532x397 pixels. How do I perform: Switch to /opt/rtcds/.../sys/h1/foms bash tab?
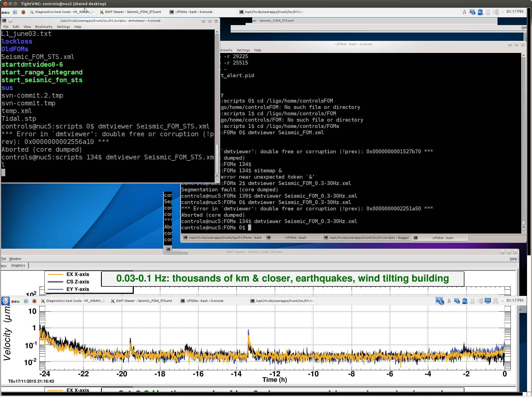click(222, 238)
